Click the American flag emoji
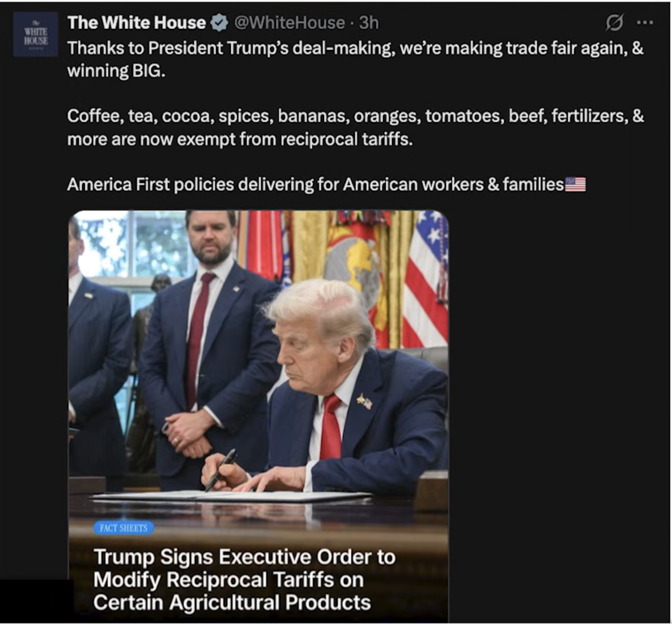This screenshot has height=624, width=672. [x=575, y=185]
